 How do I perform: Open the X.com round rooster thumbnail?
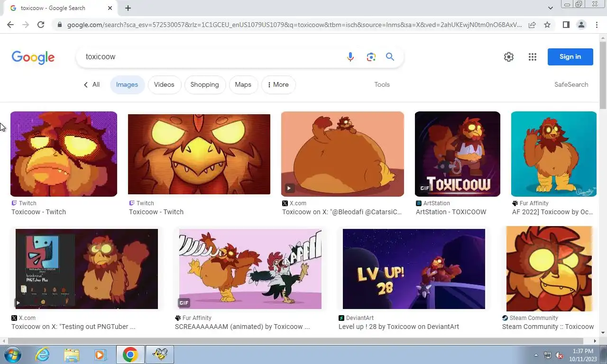(342, 154)
